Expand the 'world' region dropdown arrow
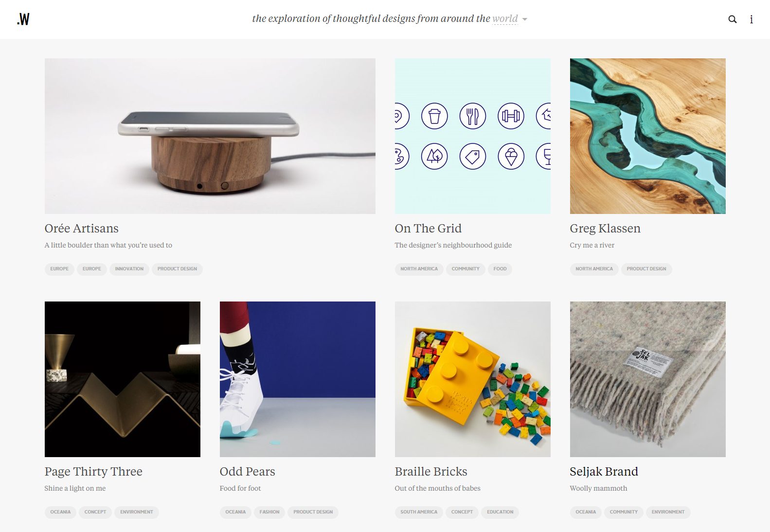 click(x=525, y=19)
